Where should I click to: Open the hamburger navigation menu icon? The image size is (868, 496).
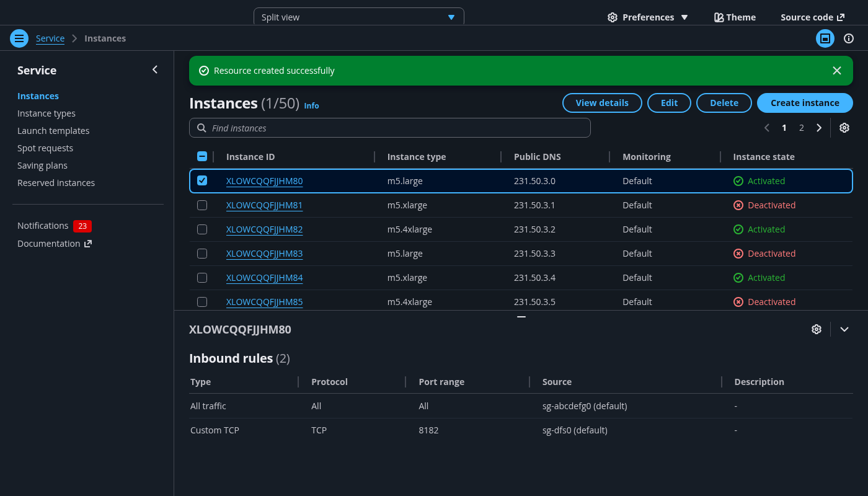tap(19, 38)
